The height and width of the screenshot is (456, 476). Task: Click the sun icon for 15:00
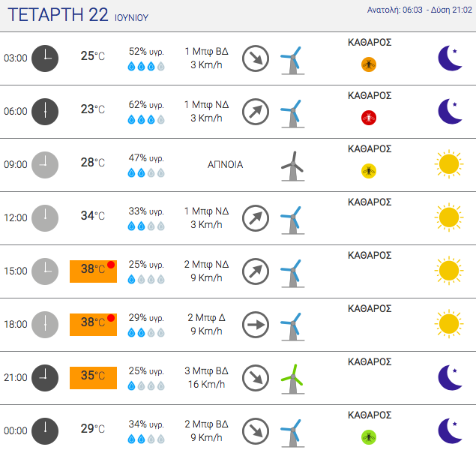[x=449, y=271]
